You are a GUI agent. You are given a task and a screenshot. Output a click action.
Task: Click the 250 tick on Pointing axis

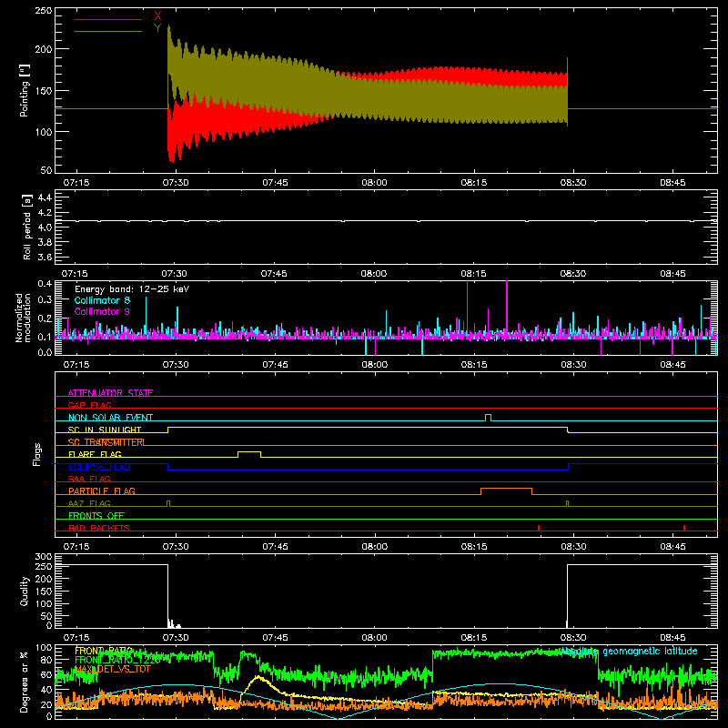click(44, 10)
